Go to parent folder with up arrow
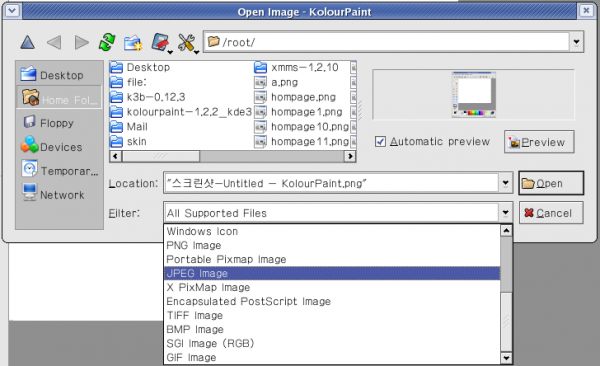 pos(28,42)
